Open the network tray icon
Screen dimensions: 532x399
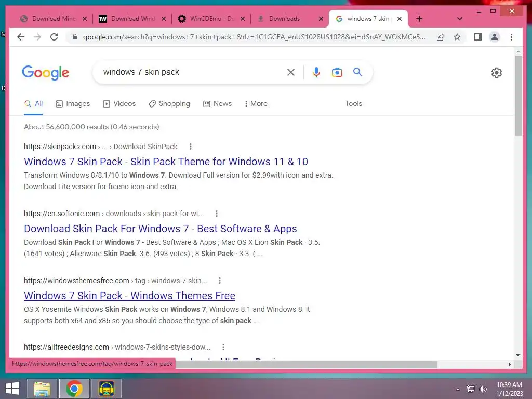point(471,389)
